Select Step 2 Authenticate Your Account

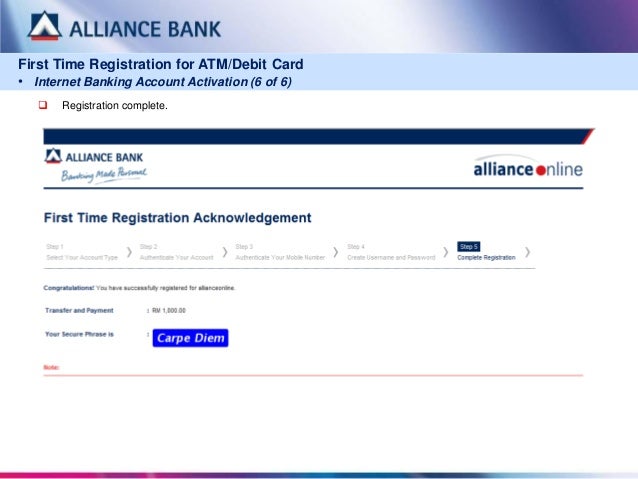point(176,252)
